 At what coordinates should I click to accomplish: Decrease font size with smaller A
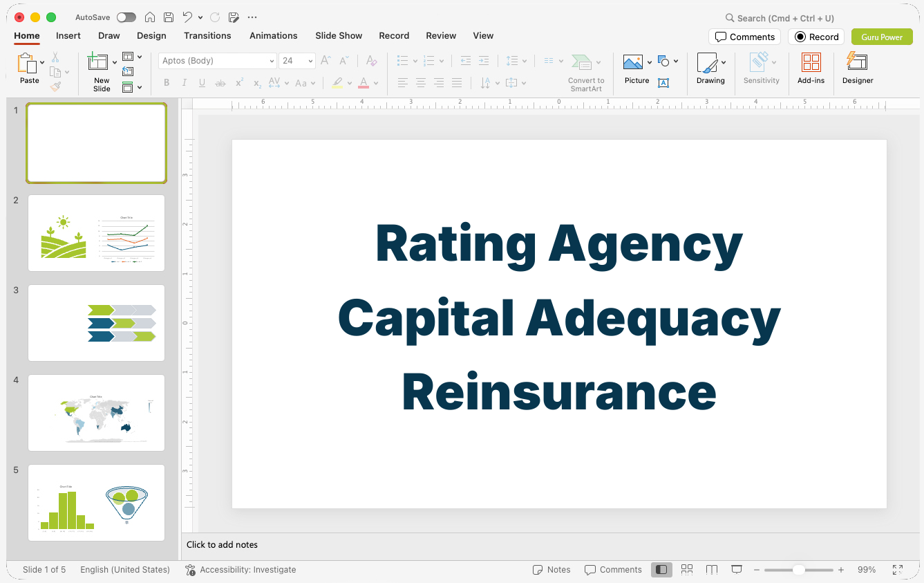pos(344,61)
